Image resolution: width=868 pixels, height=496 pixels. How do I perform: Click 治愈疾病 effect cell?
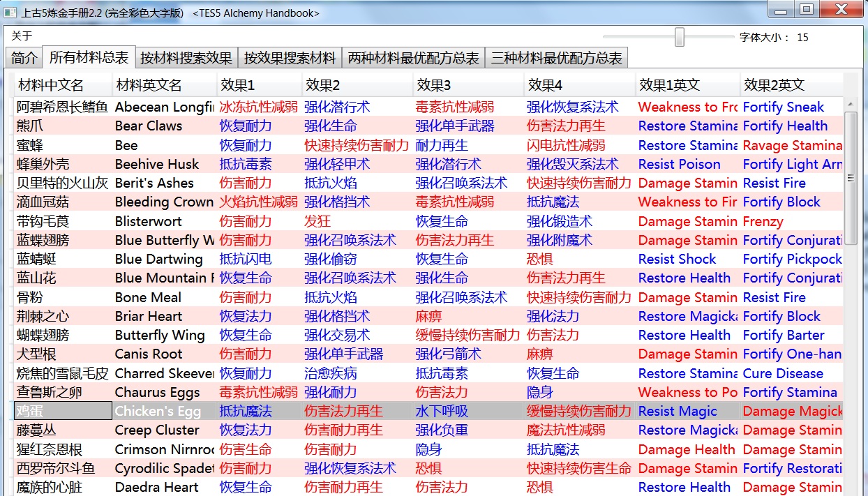click(x=357, y=373)
